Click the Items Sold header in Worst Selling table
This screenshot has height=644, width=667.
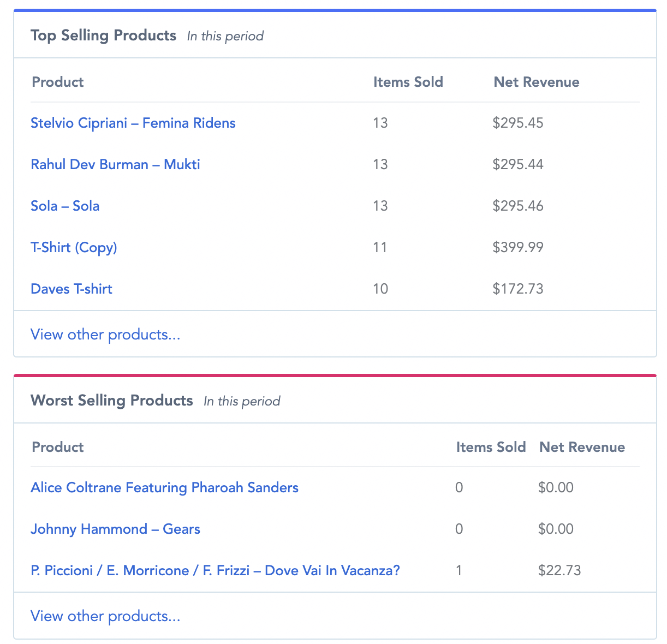click(491, 447)
